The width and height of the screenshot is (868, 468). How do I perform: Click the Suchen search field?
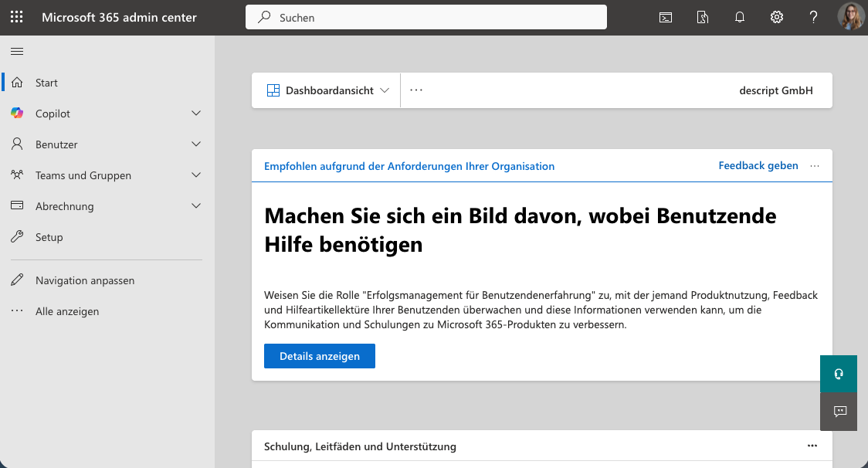click(425, 16)
